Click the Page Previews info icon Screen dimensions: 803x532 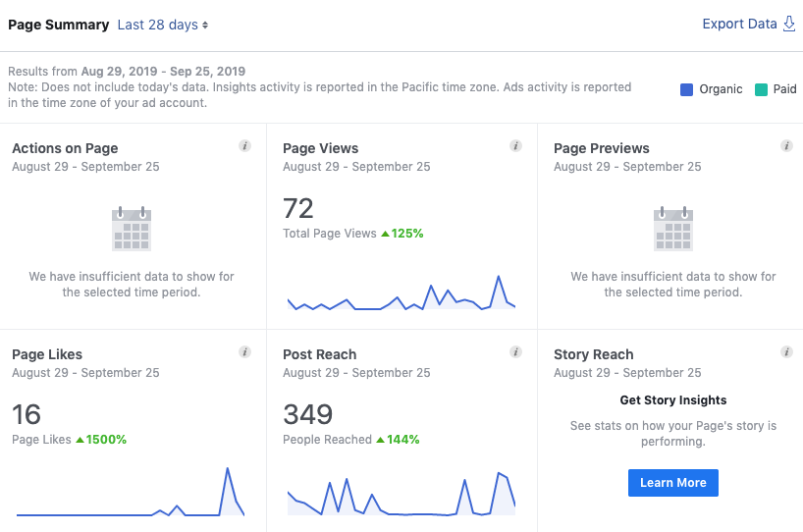tap(786, 146)
